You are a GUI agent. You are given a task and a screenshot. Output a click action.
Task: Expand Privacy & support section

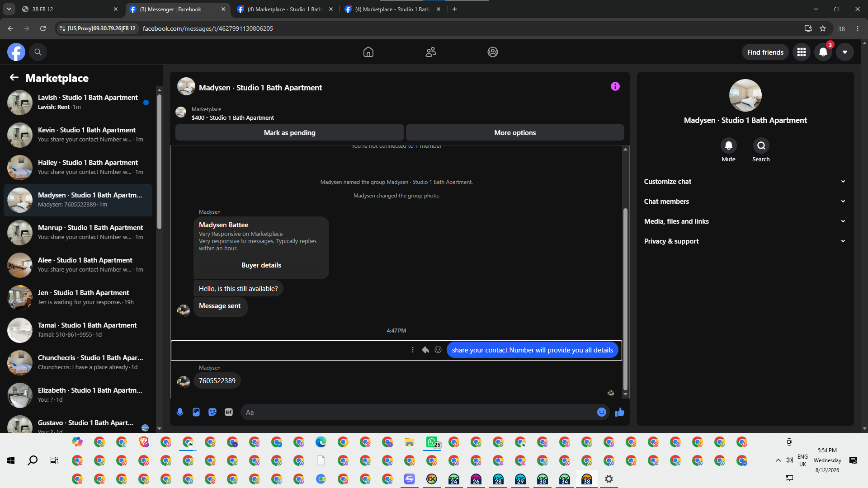[745, 241]
